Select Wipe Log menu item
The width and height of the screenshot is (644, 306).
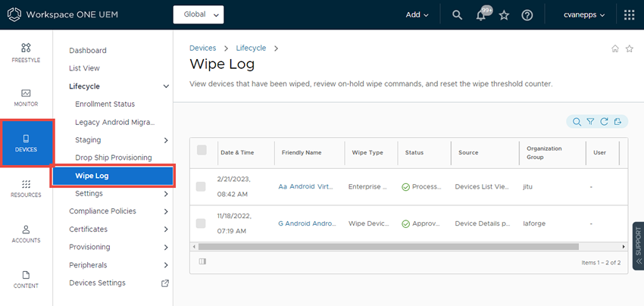[113, 176]
